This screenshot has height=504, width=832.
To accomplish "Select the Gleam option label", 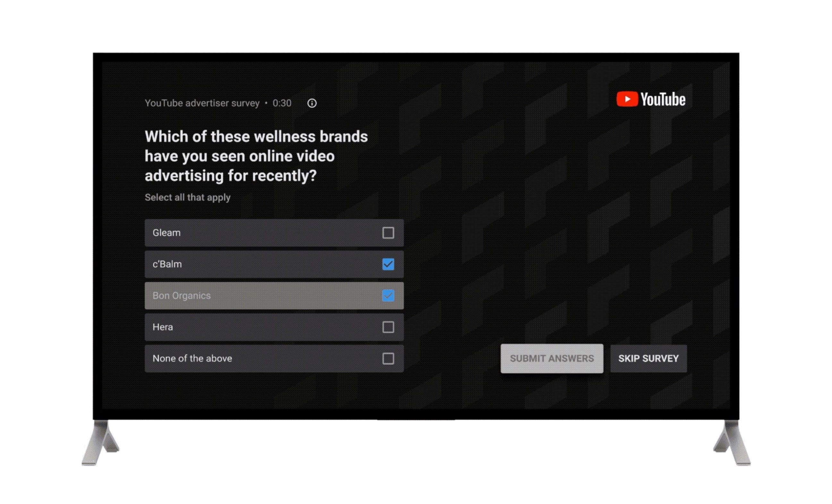I will [167, 233].
